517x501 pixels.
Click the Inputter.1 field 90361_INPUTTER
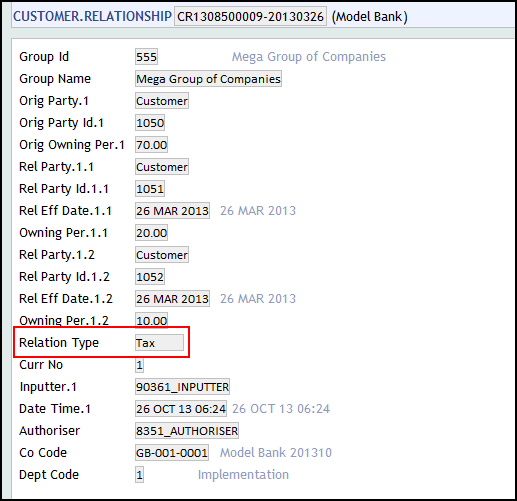tap(182, 387)
